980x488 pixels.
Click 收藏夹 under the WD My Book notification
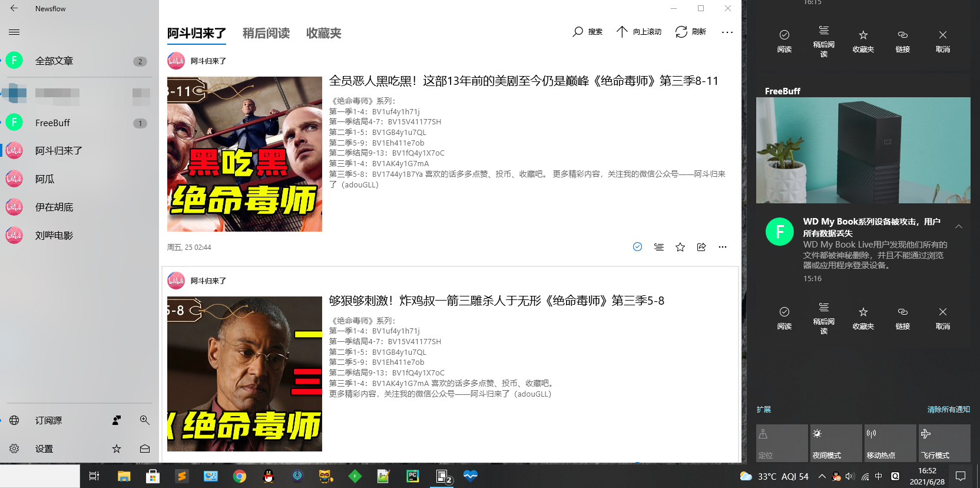[863, 318]
